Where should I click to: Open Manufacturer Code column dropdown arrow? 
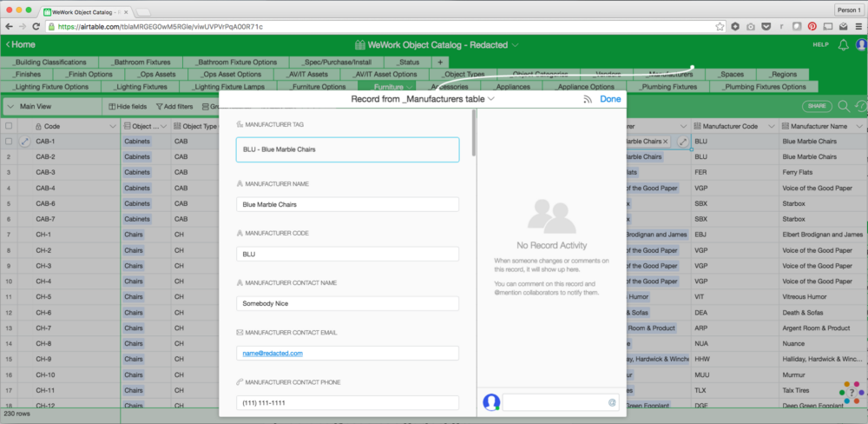pos(771,126)
